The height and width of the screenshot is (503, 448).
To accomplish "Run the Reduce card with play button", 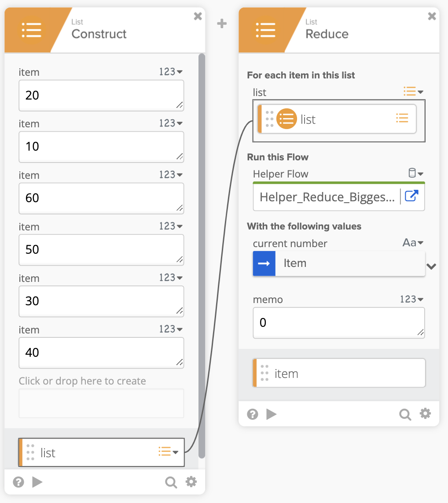I will (272, 414).
